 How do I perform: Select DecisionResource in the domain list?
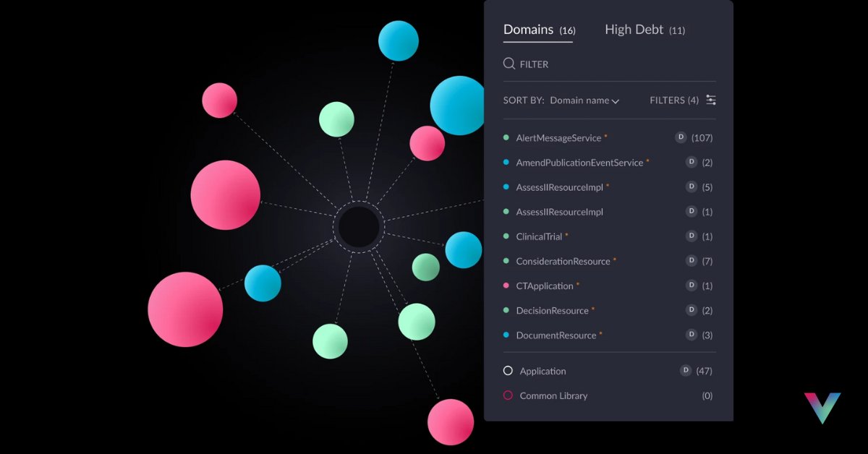pyautogui.click(x=552, y=310)
